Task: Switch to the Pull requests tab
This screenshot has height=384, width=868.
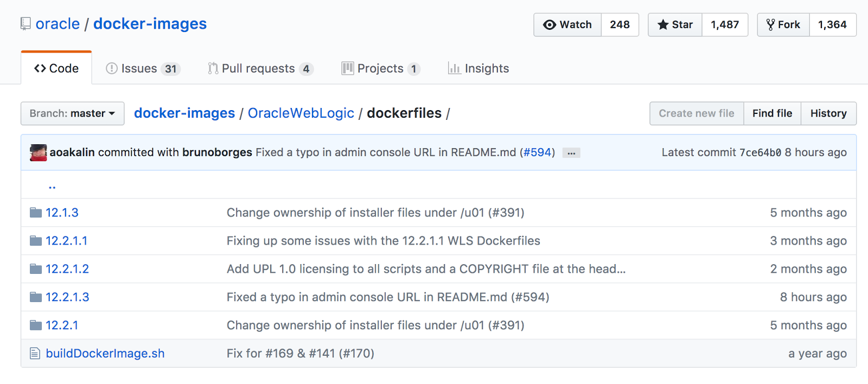Action: [x=258, y=68]
